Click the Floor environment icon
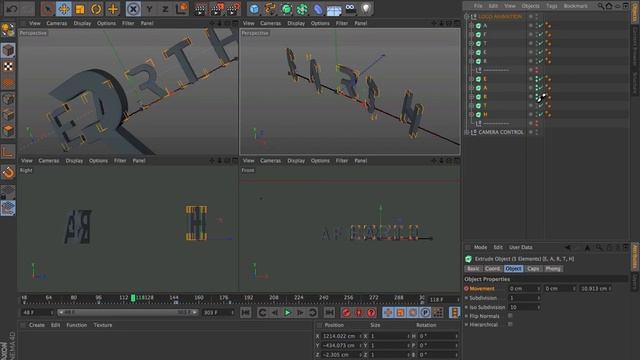Viewport: 640px width, 360px height. pos(334,9)
